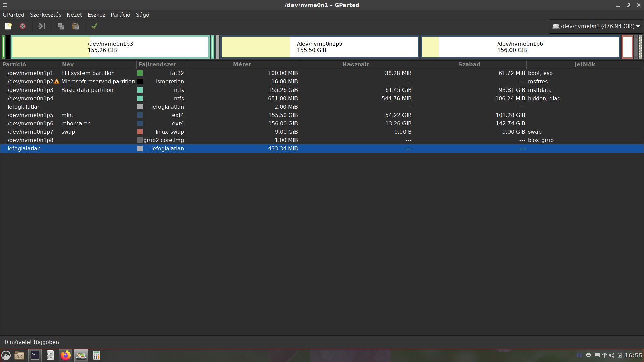Click the Szabad column header
The width and height of the screenshot is (644, 362).
point(469,64)
